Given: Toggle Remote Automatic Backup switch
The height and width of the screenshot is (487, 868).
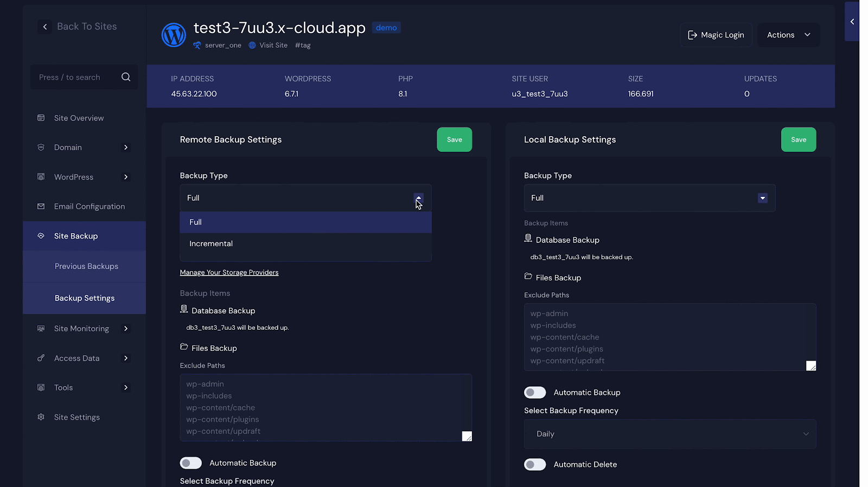Looking at the screenshot, I should point(191,463).
